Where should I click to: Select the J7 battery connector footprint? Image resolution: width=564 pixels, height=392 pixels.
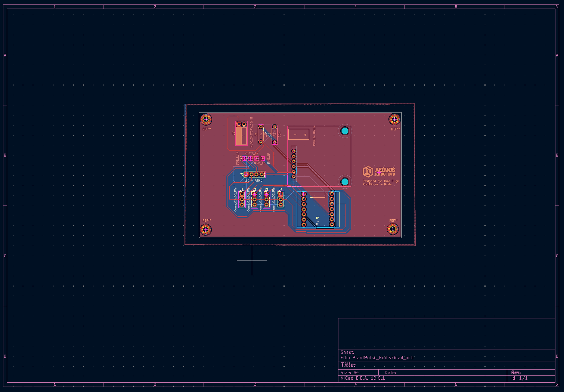(x=241, y=133)
